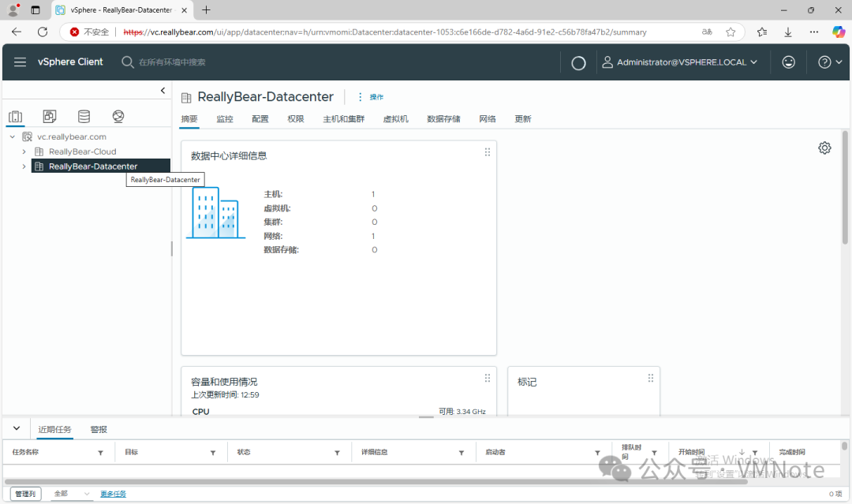Open the 操作 actions menu

tap(376, 97)
